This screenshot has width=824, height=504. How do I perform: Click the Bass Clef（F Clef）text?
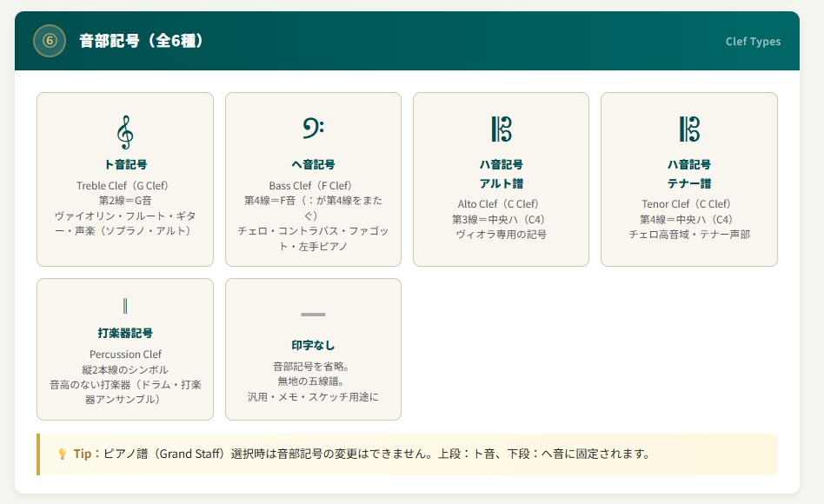click(310, 185)
